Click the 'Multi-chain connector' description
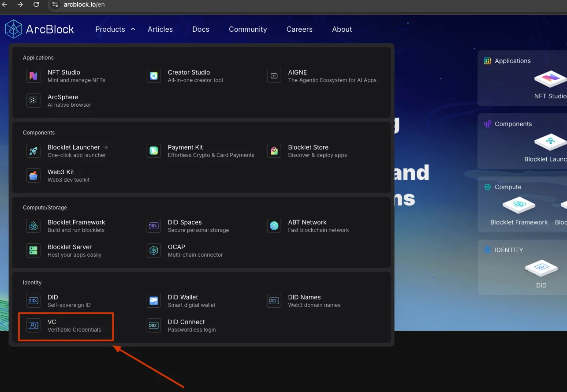The width and height of the screenshot is (567, 392). 195,255
